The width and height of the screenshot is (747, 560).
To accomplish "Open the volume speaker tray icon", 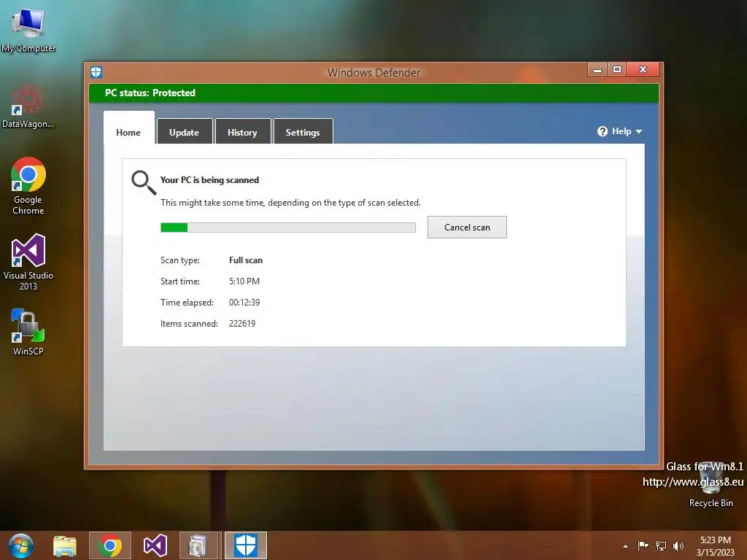I will [x=678, y=545].
